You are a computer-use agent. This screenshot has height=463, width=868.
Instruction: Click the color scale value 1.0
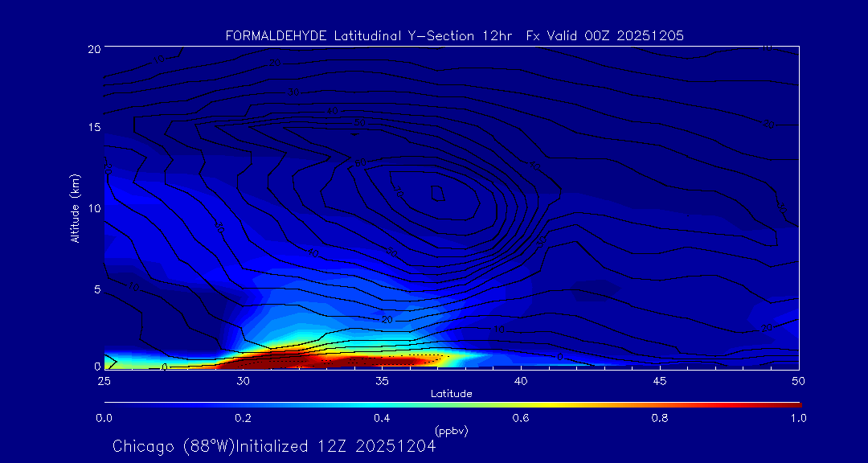(x=798, y=418)
